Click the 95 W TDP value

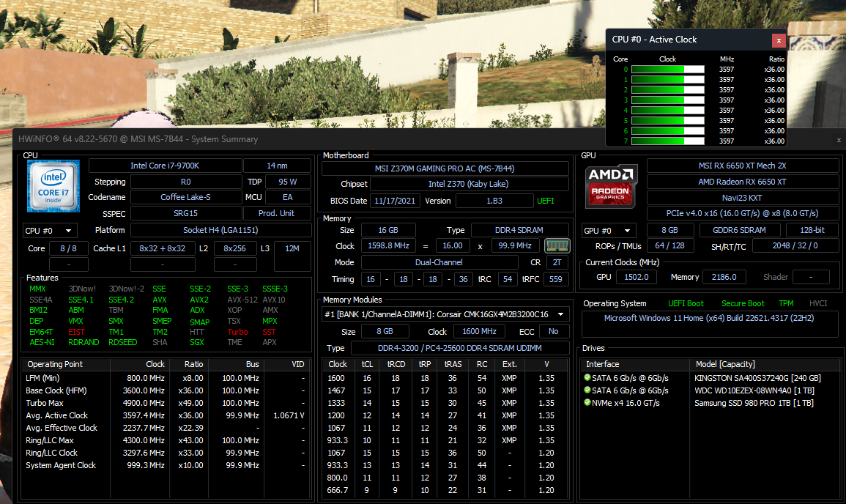coord(288,182)
